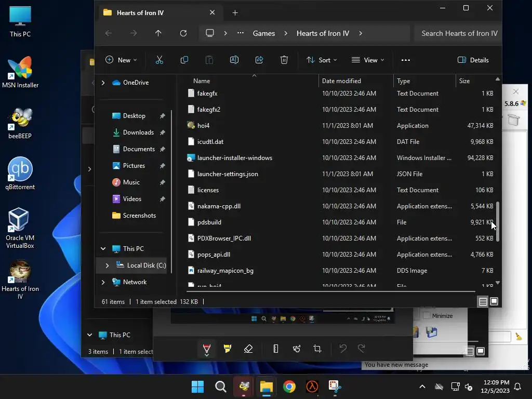
Task: Click taskbar Search magnifier
Action: (x=220, y=387)
